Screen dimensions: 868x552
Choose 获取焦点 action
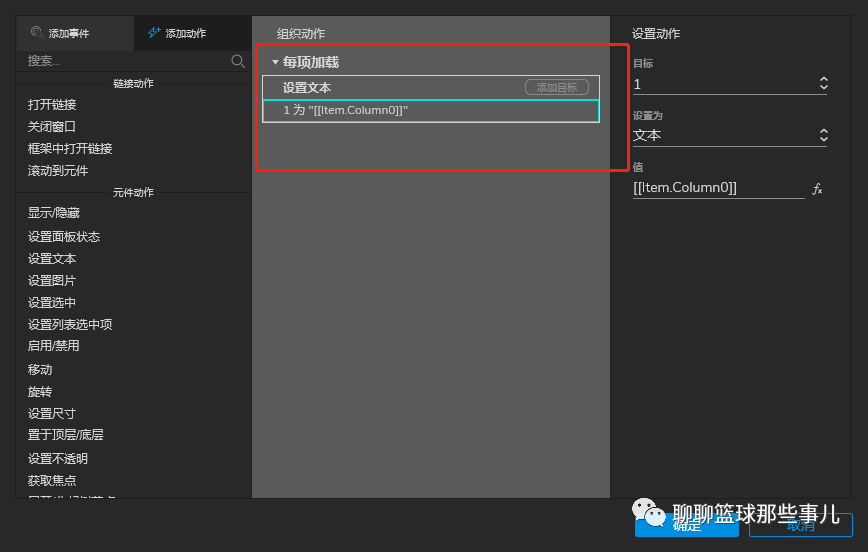(52, 481)
